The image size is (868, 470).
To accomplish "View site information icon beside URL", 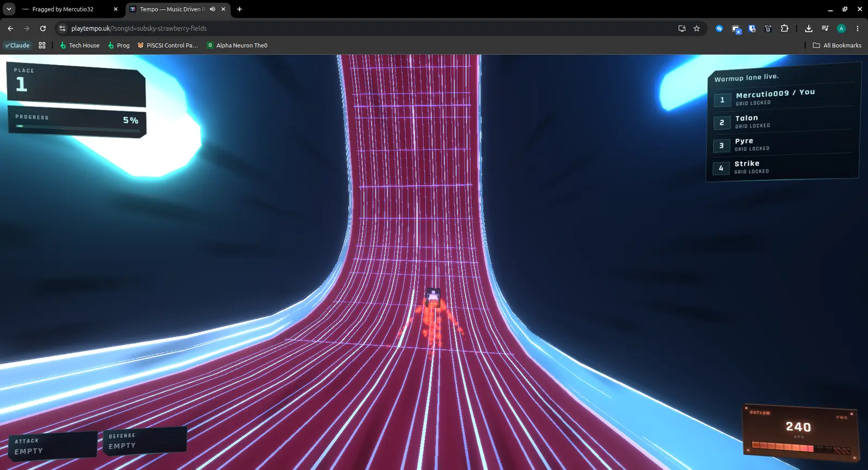I will (62, 28).
